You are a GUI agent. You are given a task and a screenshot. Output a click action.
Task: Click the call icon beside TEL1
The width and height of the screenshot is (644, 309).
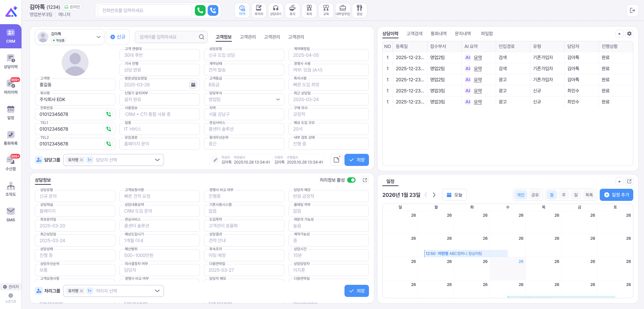[109, 129]
